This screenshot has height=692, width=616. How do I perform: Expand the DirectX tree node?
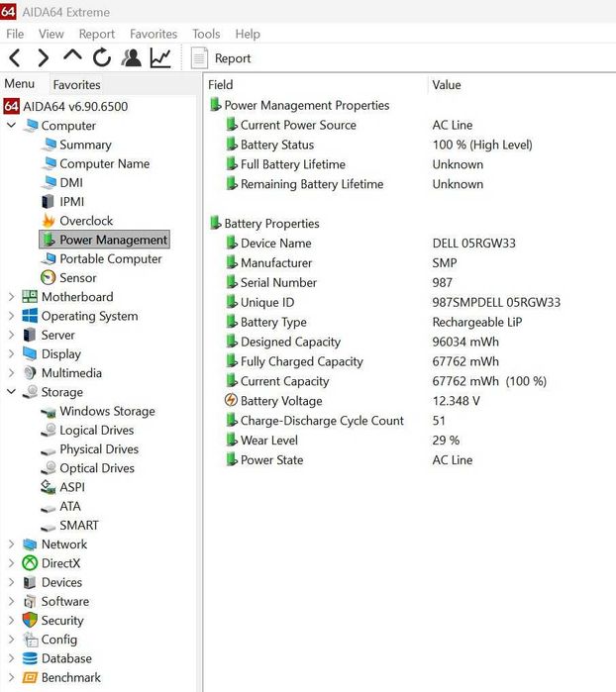pos(12,563)
